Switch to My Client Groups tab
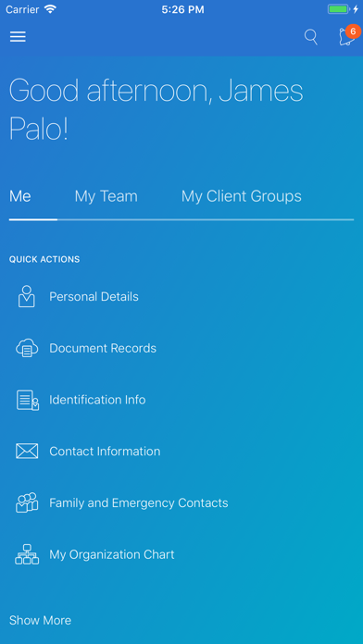Image resolution: width=363 pixels, height=644 pixels. click(242, 196)
